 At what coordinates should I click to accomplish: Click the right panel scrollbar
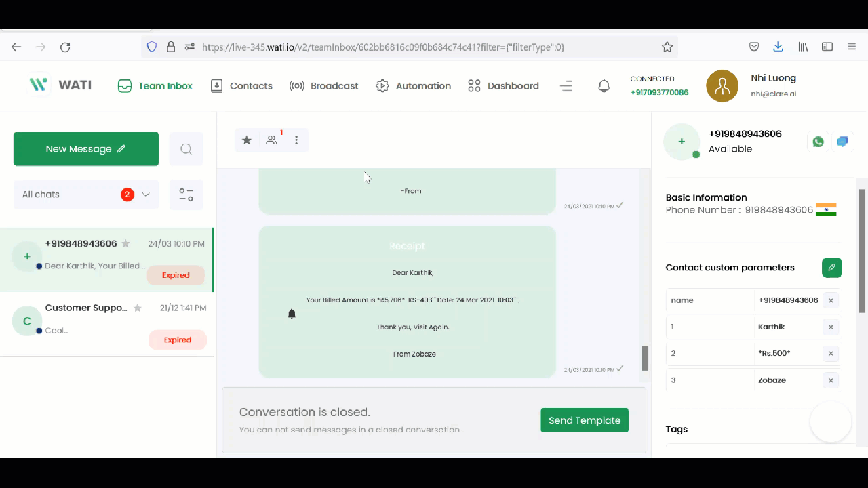pyautogui.click(x=863, y=251)
